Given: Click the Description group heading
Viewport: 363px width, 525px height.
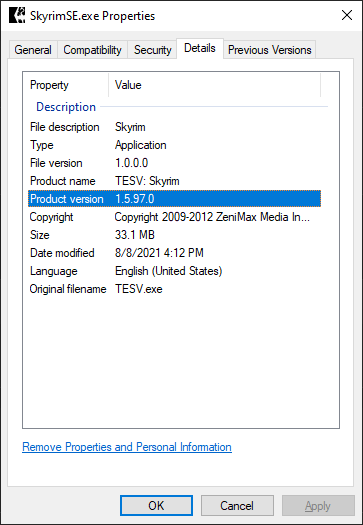Looking at the screenshot, I should (66, 107).
